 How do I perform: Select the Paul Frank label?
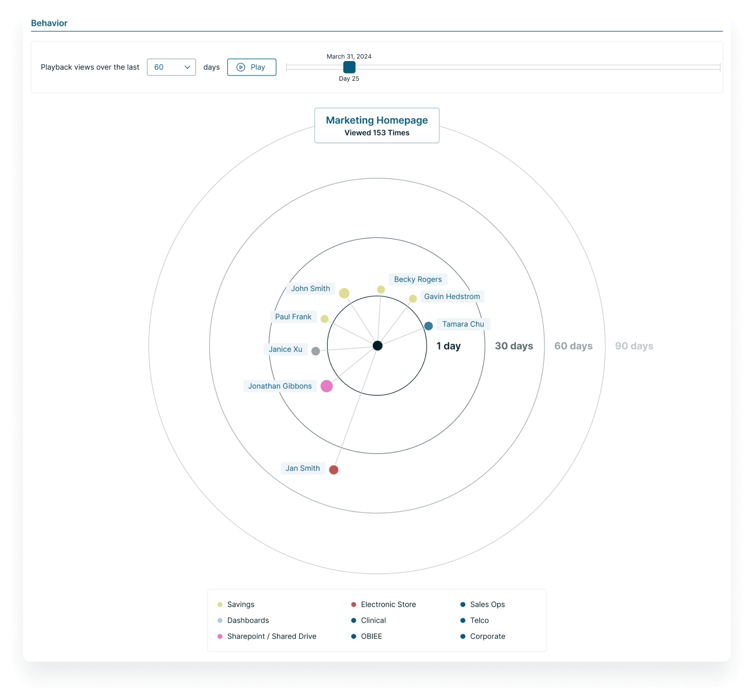[x=293, y=317]
